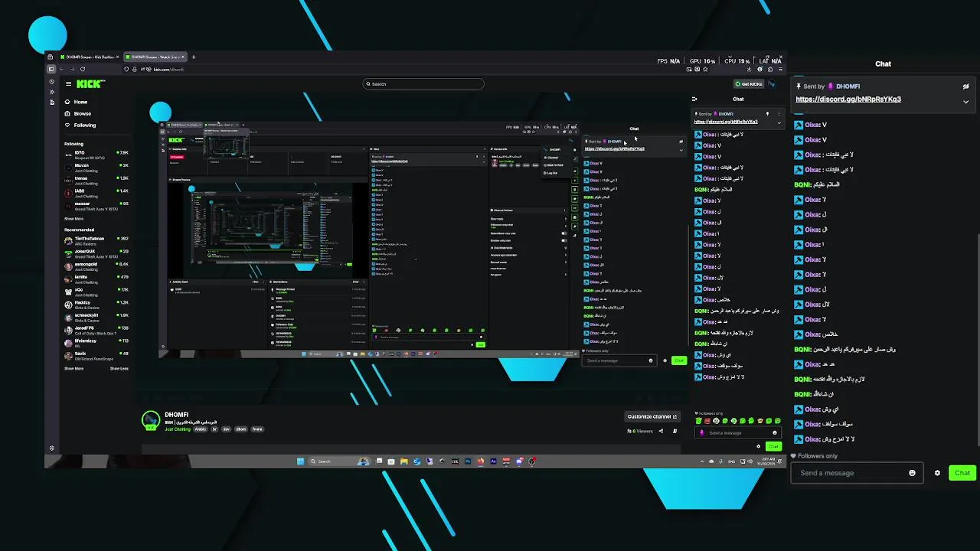Click the Arabic tag under DHOMFI
Screen dimensions: 980x551
point(200,429)
